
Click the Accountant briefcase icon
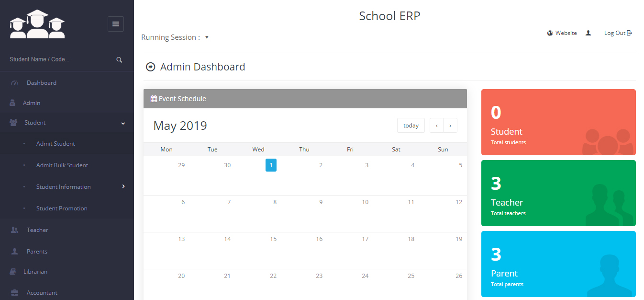click(14, 293)
